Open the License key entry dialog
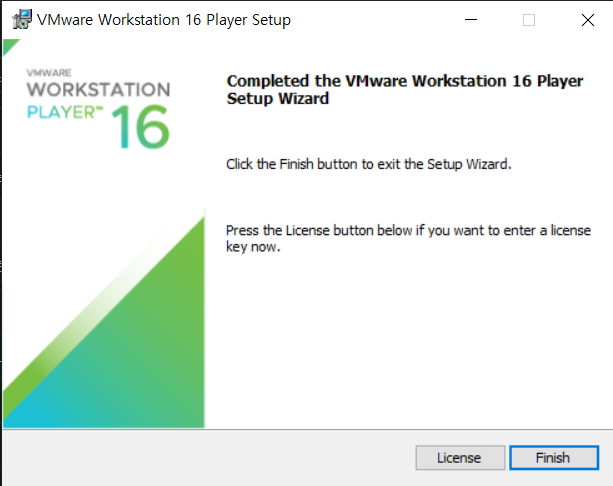 pos(460,457)
